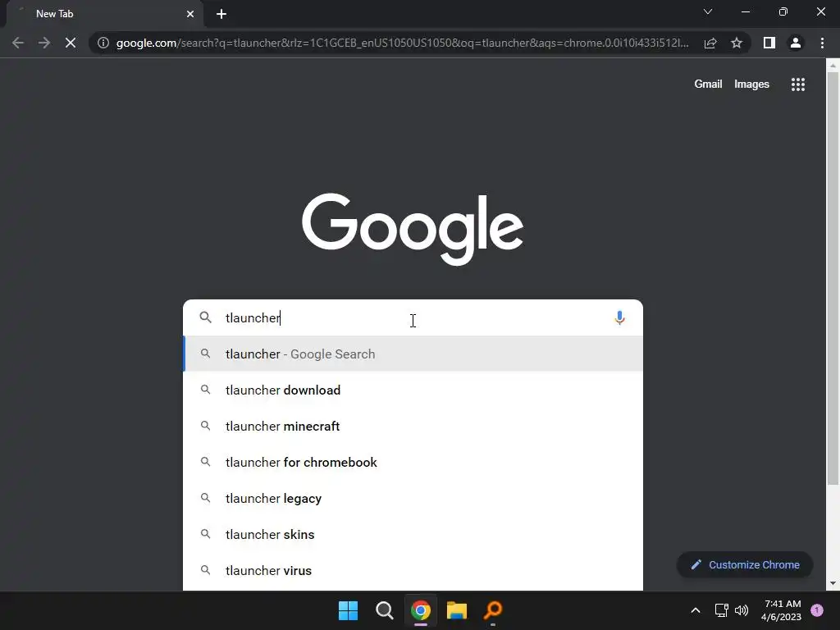The width and height of the screenshot is (840, 630).
Task: Click the scrollbar down arrow
Action: (x=833, y=583)
